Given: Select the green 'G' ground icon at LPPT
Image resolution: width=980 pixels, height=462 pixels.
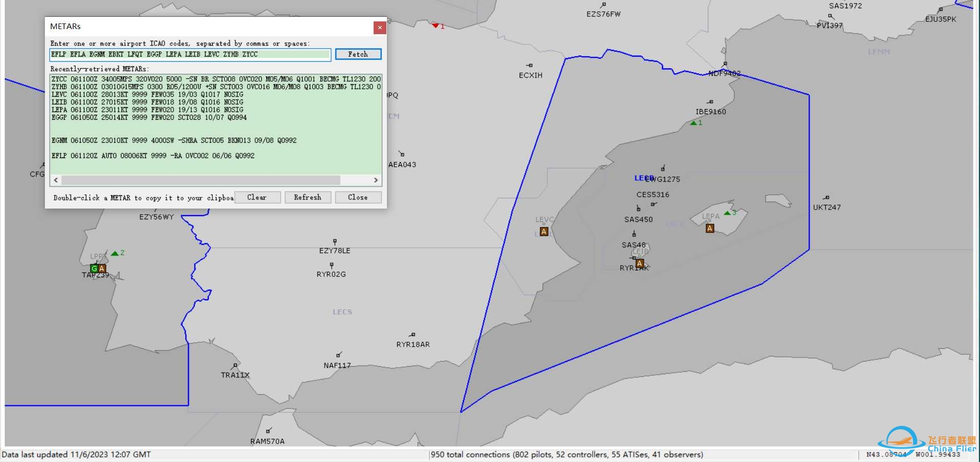Looking at the screenshot, I should 94,268.
